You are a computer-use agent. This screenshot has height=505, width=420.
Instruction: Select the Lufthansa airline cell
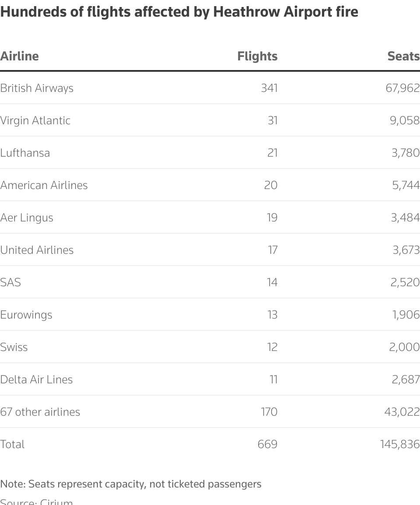(x=25, y=153)
